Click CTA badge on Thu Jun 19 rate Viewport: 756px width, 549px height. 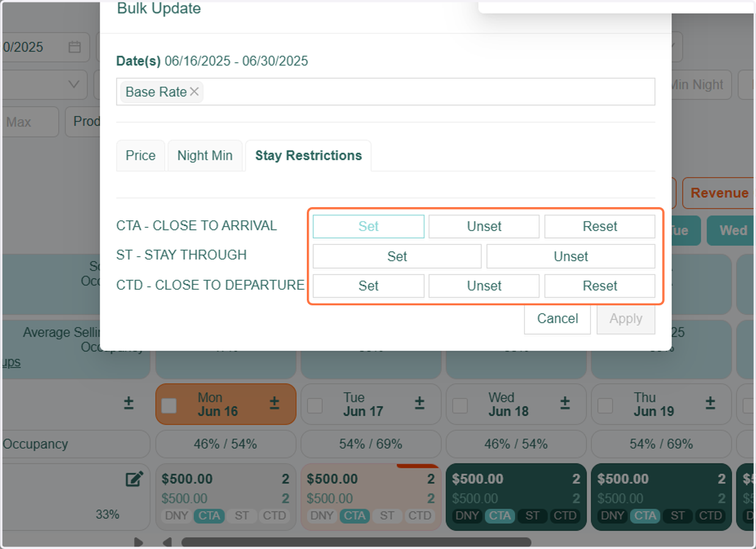point(645,516)
